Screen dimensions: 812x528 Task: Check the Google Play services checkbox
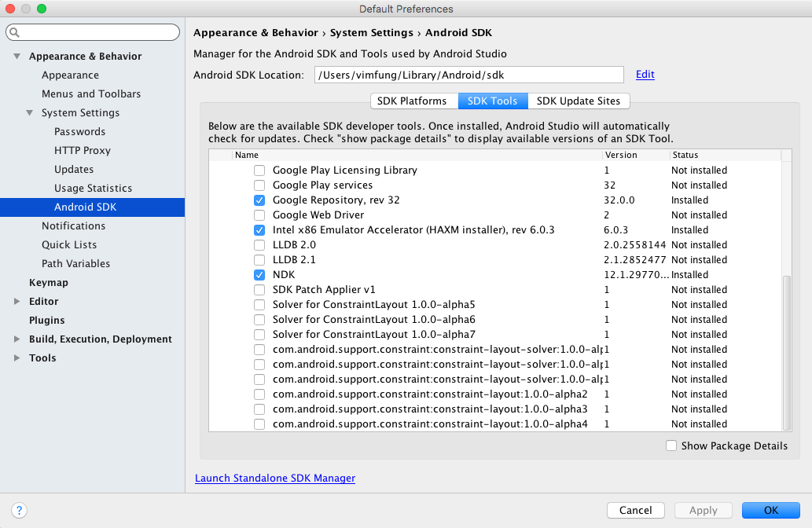259,185
